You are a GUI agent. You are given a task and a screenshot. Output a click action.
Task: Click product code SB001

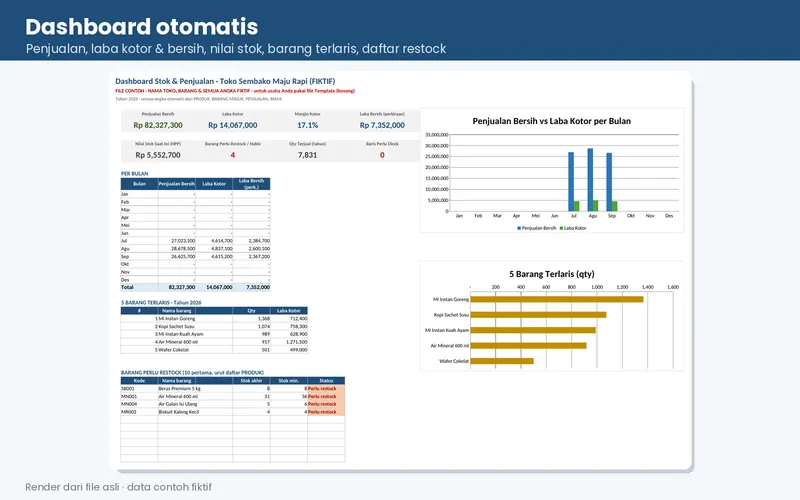pos(128,389)
